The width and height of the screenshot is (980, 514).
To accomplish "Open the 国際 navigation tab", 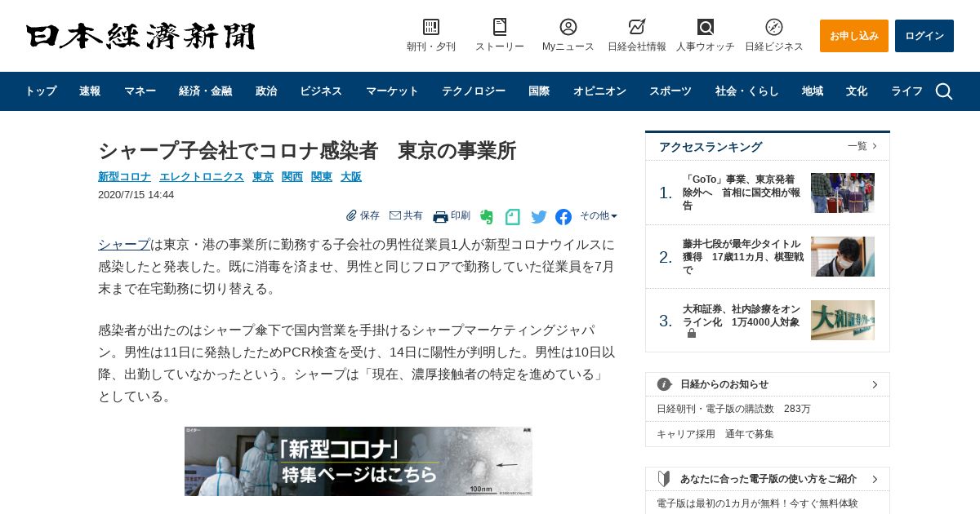I will pyautogui.click(x=539, y=91).
